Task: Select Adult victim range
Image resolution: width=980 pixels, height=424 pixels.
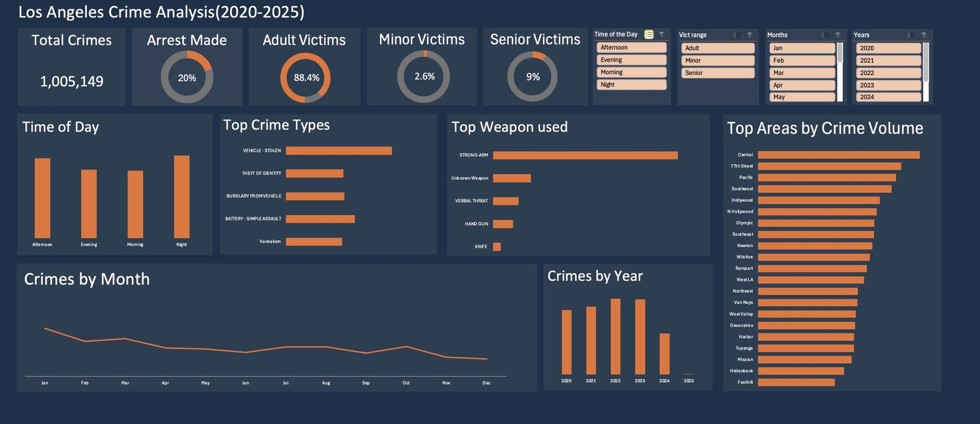Action: pyautogui.click(x=718, y=48)
